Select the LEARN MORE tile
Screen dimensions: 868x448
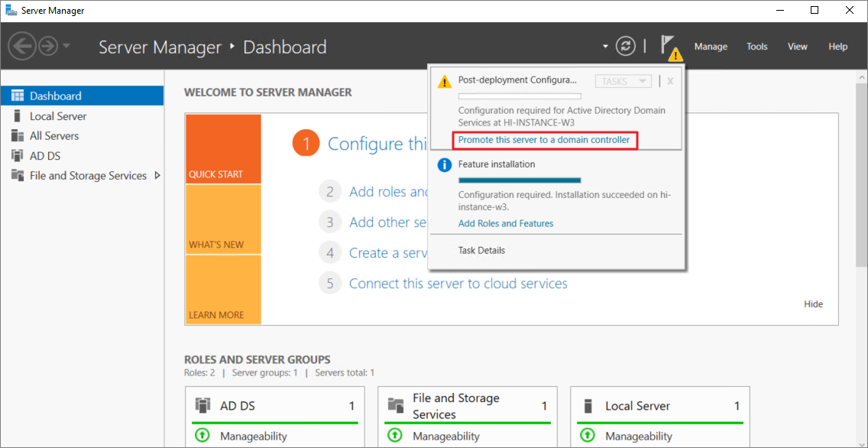[x=223, y=290]
